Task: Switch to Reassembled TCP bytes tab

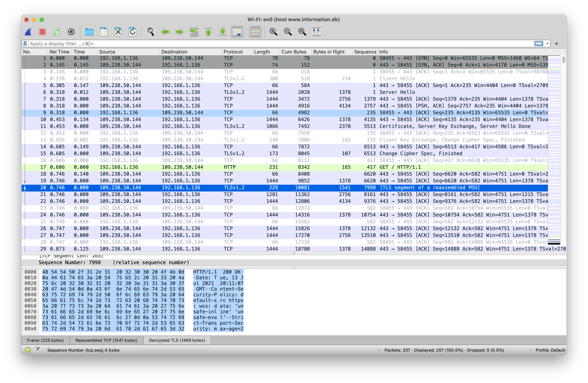Action: [106, 340]
